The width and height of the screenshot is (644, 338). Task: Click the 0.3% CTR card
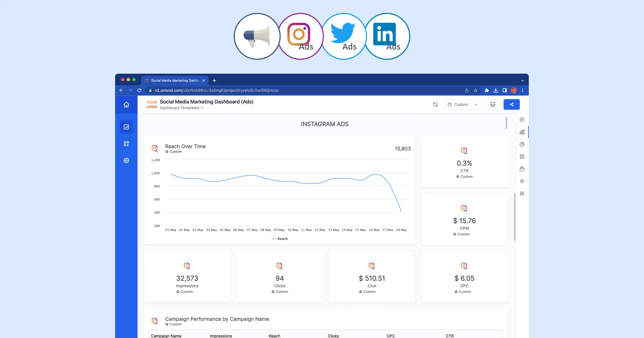point(464,162)
